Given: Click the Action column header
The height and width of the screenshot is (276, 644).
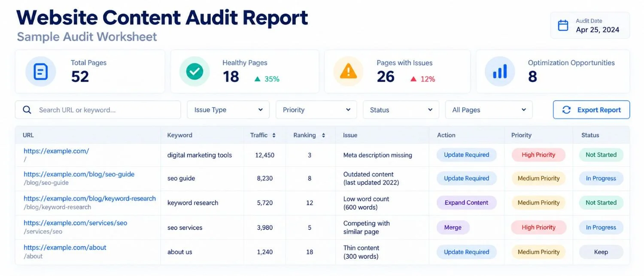Looking at the screenshot, I should (x=446, y=135).
